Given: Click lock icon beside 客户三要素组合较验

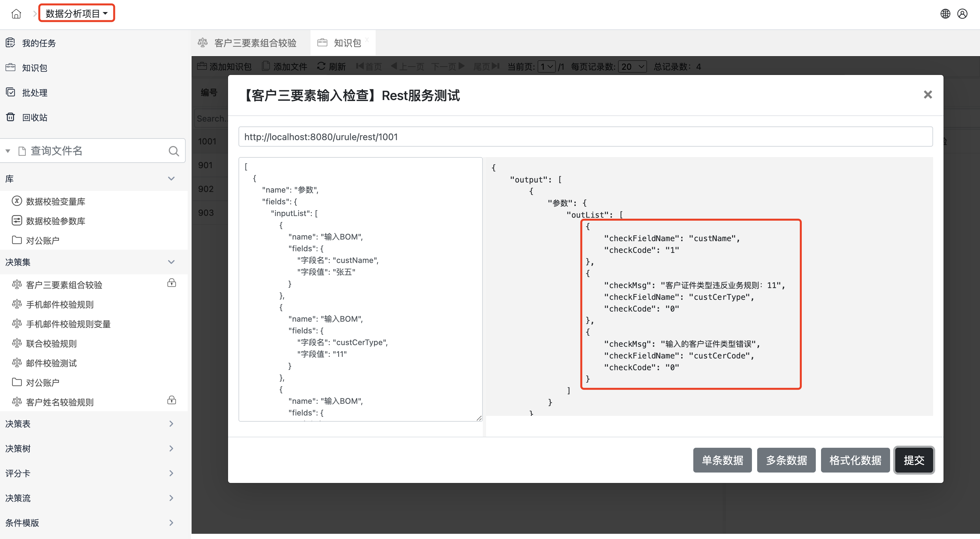Looking at the screenshot, I should 172,283.
